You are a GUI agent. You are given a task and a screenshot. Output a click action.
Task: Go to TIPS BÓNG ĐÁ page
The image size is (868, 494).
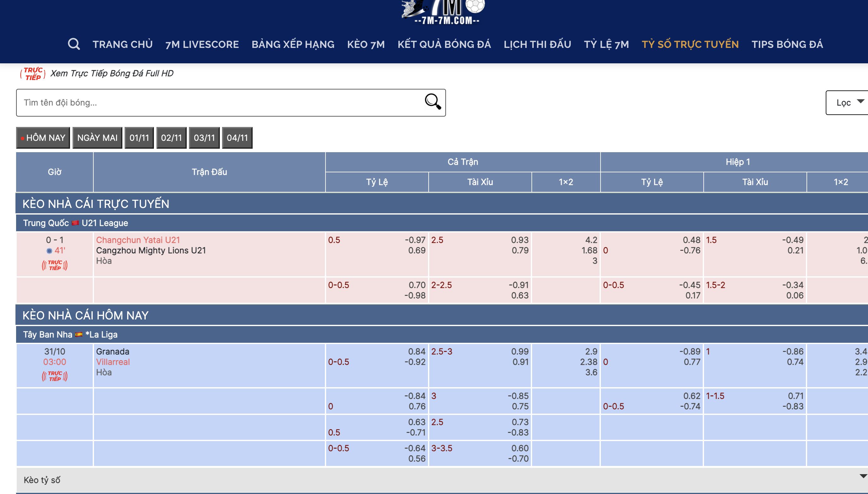[787, 44]
